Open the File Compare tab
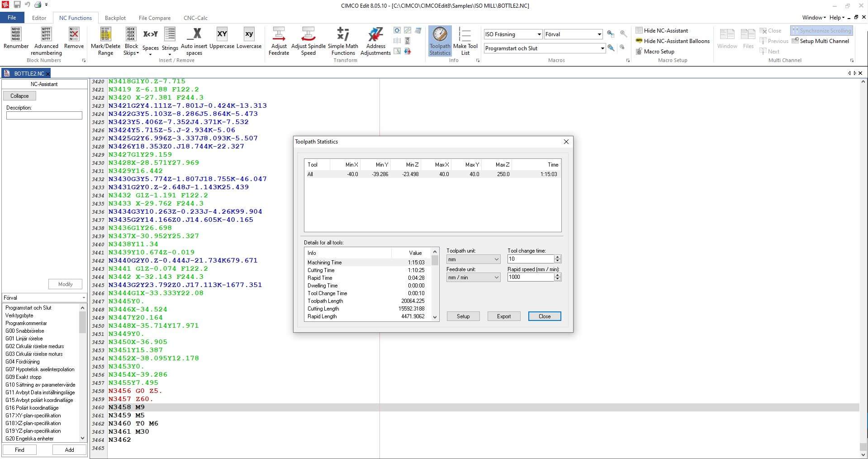868x459 pixels. point(154,18)
